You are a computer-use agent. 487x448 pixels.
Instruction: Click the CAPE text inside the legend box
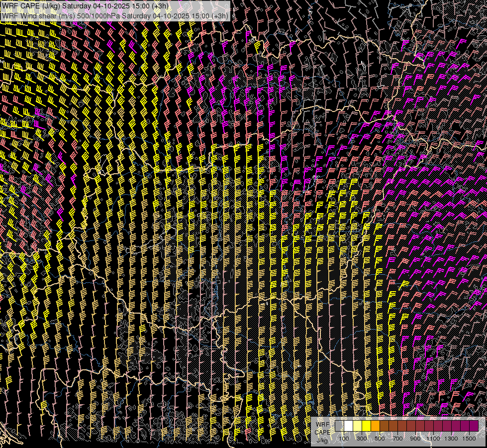point(322,432)
